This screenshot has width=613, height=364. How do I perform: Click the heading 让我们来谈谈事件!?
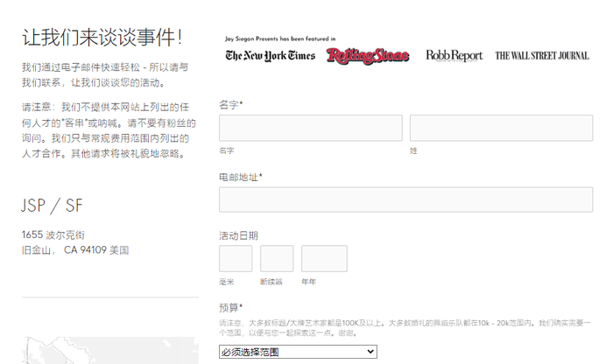(x=102, y=38)
